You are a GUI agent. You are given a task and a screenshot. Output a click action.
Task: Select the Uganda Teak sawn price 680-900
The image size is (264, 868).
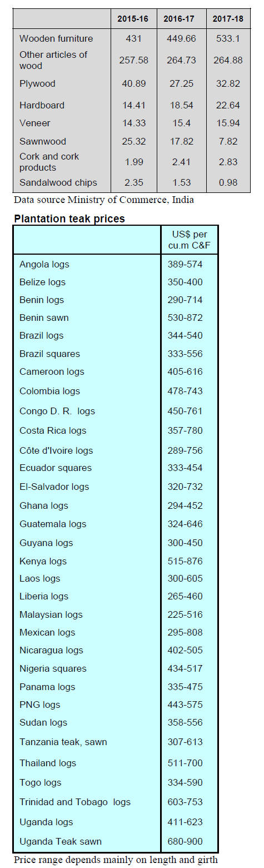pyautogui.click(x=185, y=841)
